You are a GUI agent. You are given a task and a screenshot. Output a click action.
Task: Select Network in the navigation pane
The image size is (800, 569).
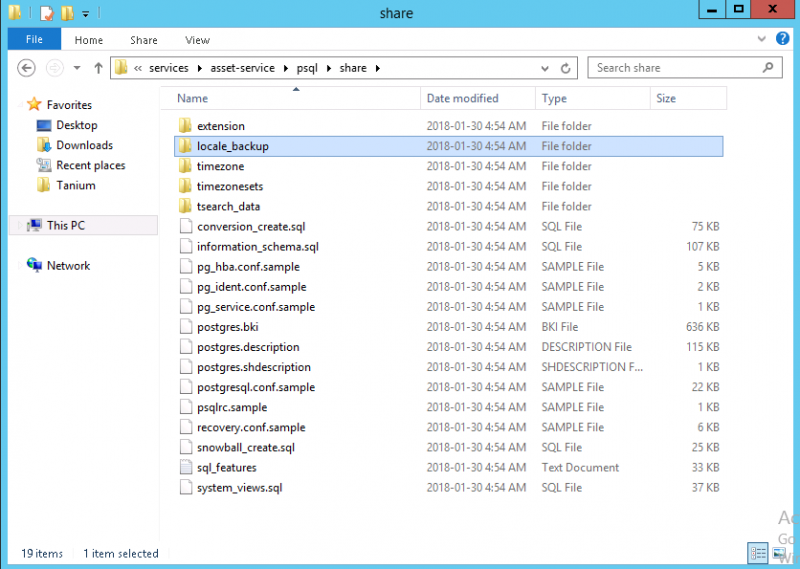coord(68,265)
